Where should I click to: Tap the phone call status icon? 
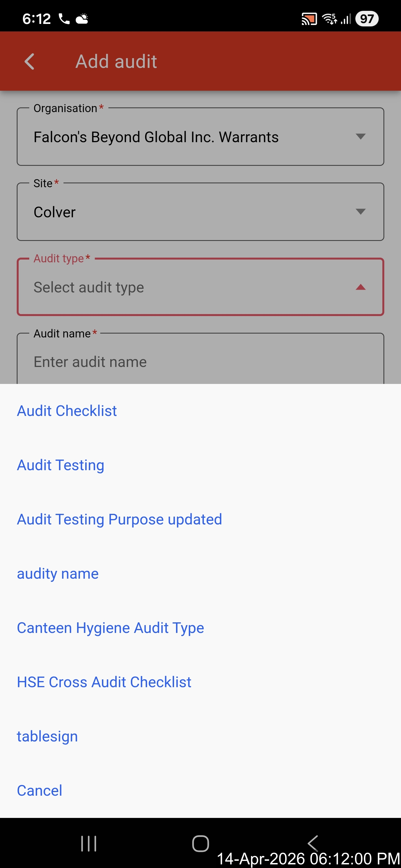click(x=64, y=19)
